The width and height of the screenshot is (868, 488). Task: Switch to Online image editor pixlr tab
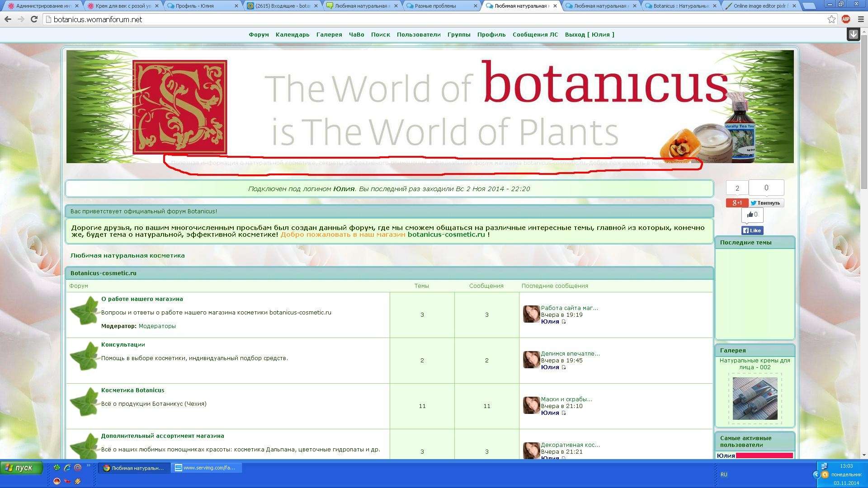click(761, 6)
